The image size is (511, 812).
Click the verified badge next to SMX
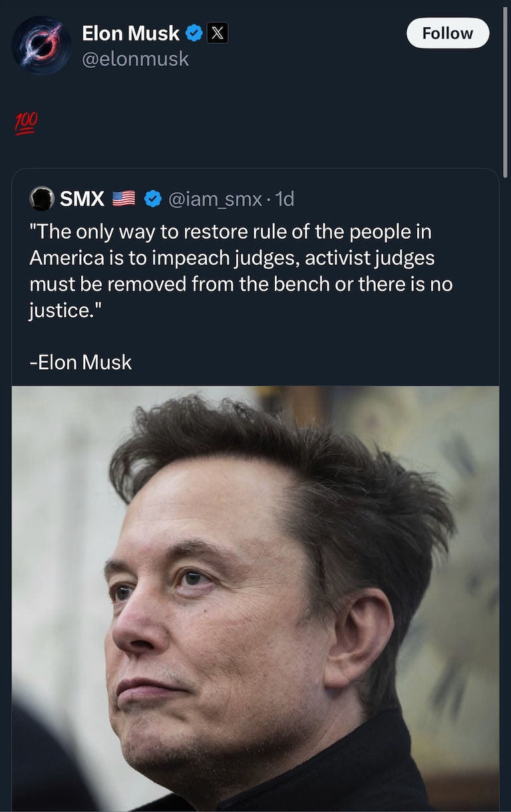[x=153, y=198]
